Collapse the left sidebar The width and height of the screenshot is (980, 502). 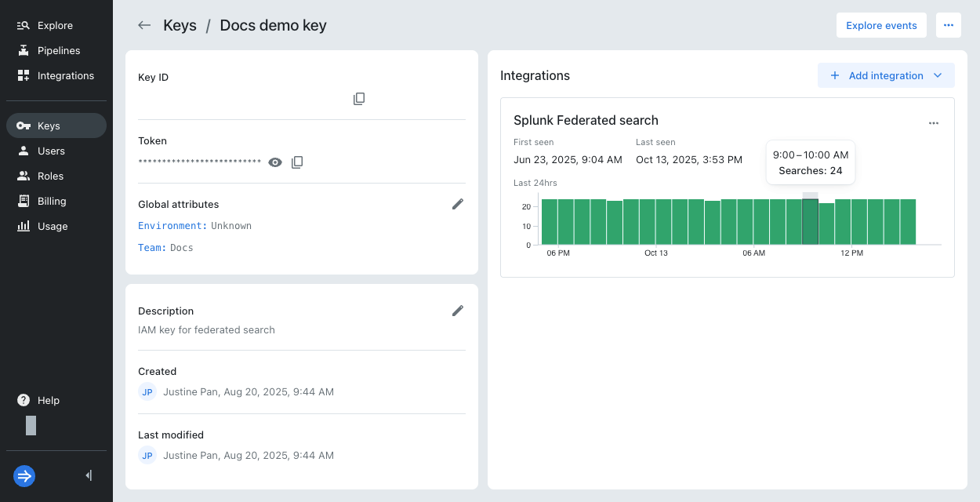click(88, 475)
